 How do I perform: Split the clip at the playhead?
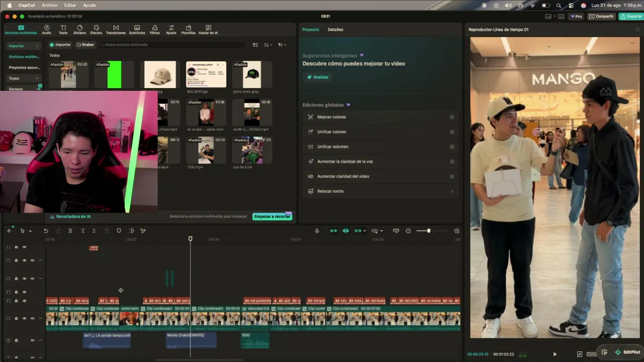70,231
